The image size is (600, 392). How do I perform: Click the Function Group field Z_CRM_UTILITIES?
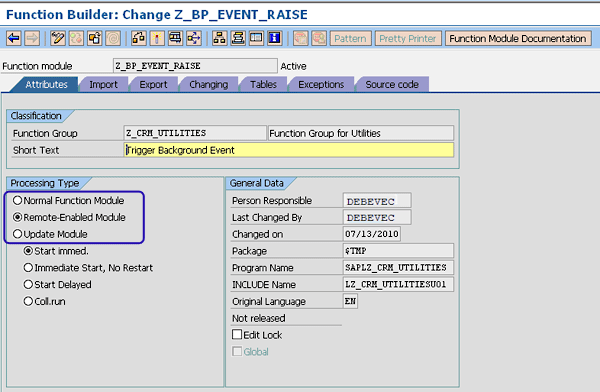tap(195, 133)
